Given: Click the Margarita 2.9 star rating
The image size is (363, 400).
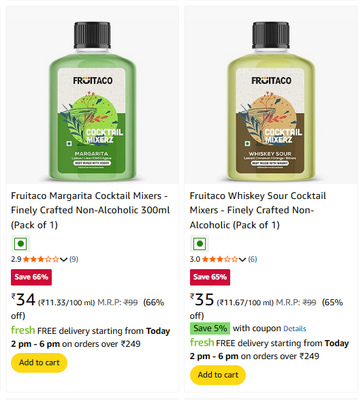Looking at the screenshot, I should [41, 259].
